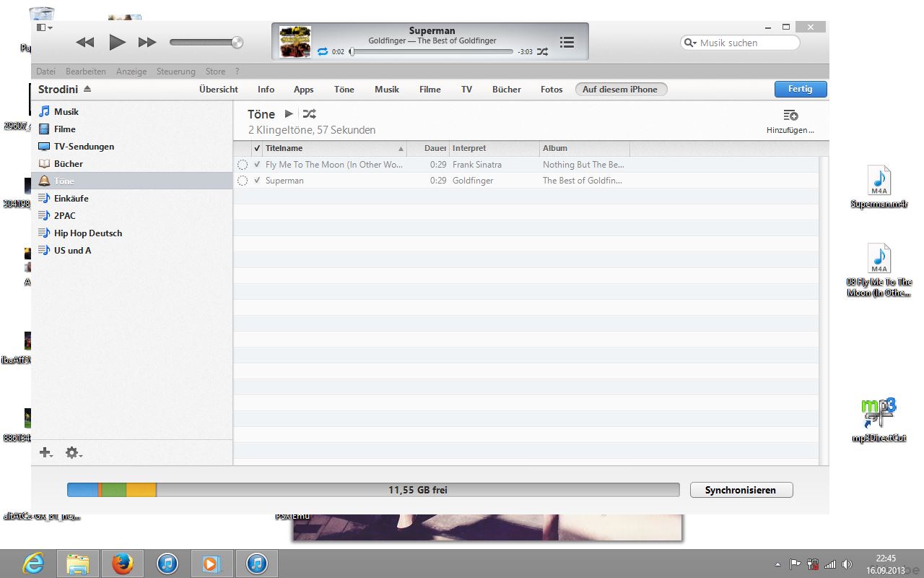
Task: Switch to the Info tab
Action: click(x=266, y=90)
